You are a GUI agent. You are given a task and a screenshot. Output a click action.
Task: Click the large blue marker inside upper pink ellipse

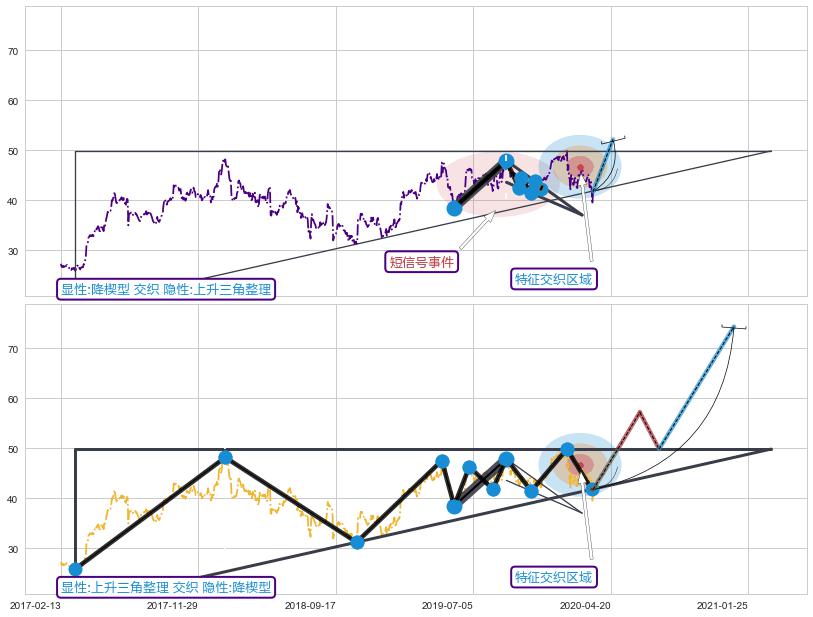point(454,208)
